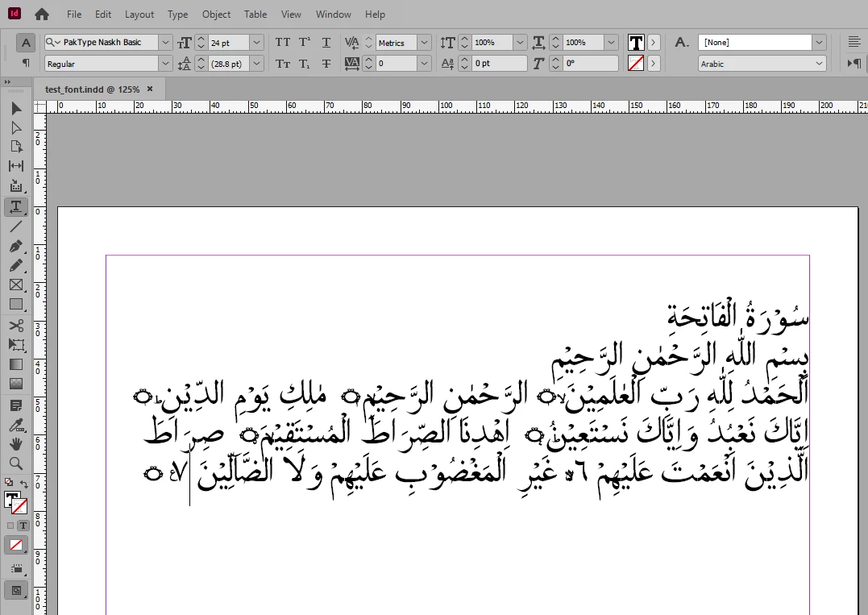The height and width of the screenshot is (615, 868).
Task: Open the Table menu
Action: tap(255, 15)
